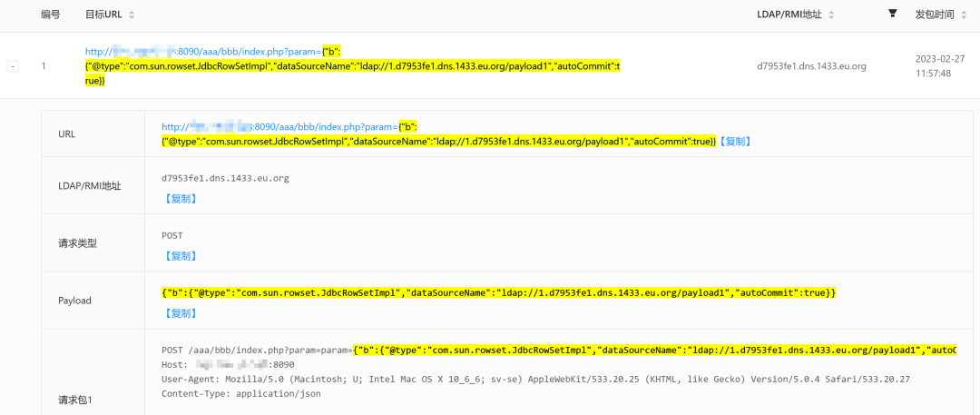Sort by the LDAP/RMI地址 column arrows
Screen dimensions: 980x415
click(x=831, y=15)
